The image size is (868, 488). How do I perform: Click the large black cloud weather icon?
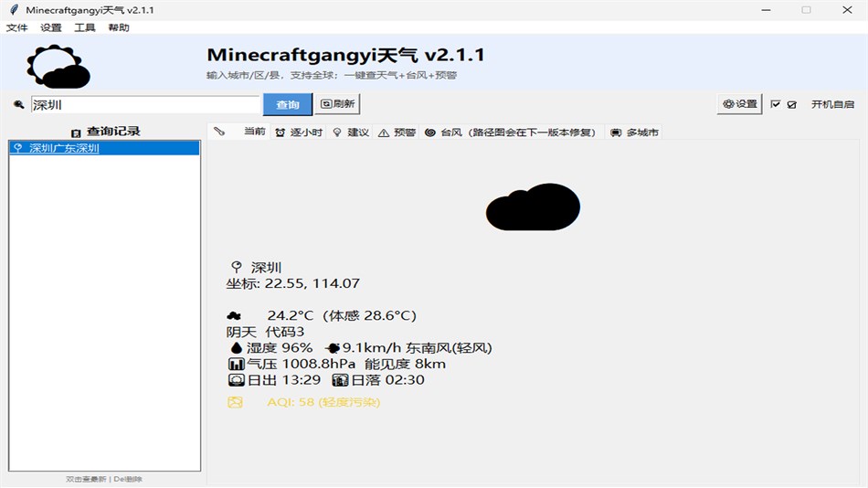(x=533, y=207)
